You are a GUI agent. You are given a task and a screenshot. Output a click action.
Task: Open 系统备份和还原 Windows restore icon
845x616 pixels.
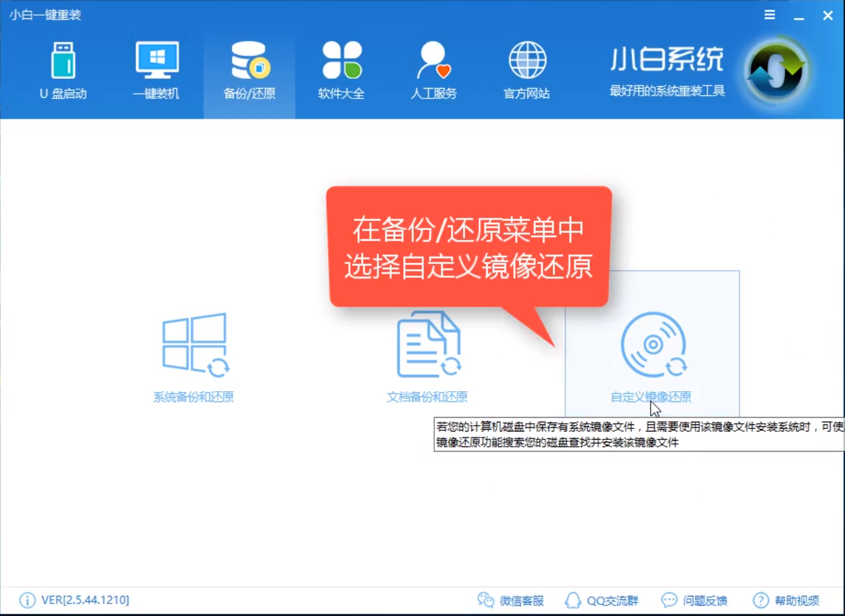pyautogui.click(x=195, y=345)
